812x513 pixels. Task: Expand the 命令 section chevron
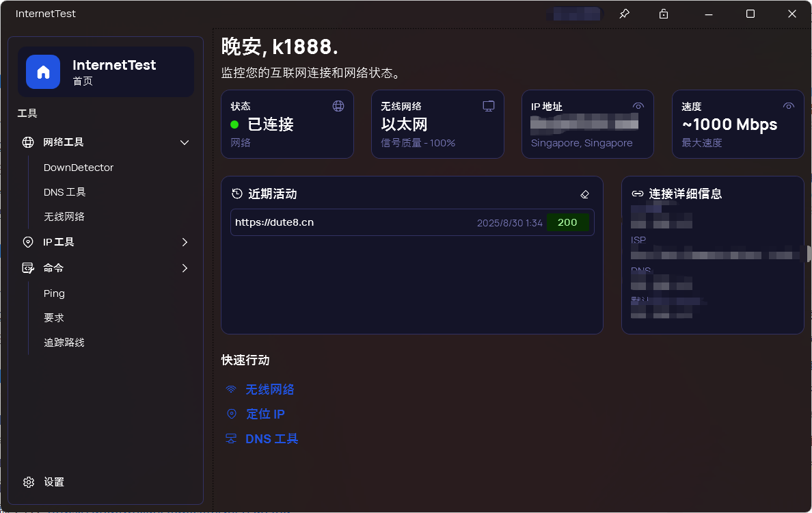pos(185,268)
